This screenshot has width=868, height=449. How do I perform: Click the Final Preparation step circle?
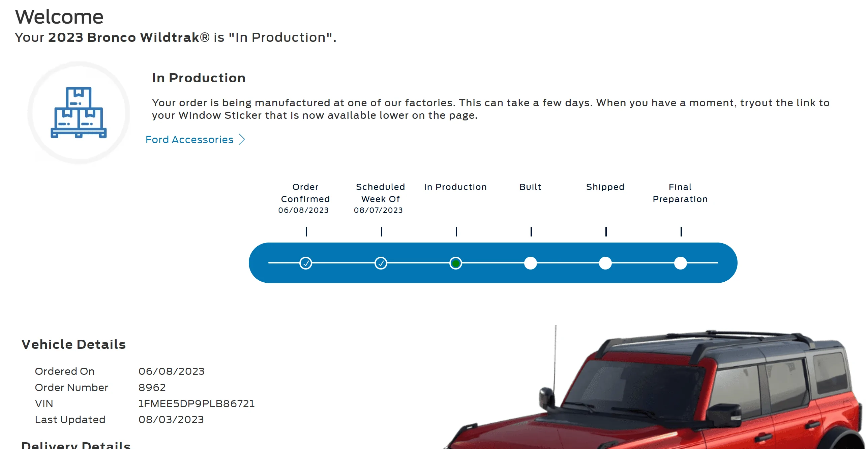[681, 263]
